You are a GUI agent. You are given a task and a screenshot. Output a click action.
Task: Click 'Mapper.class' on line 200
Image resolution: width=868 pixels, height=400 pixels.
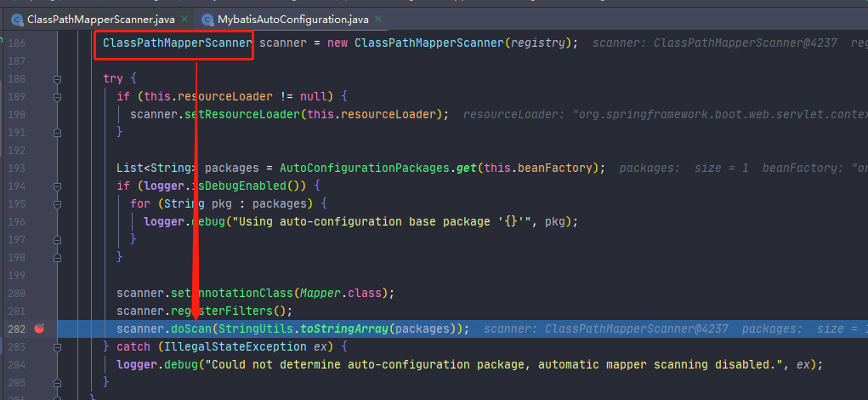tap(341, 293)
